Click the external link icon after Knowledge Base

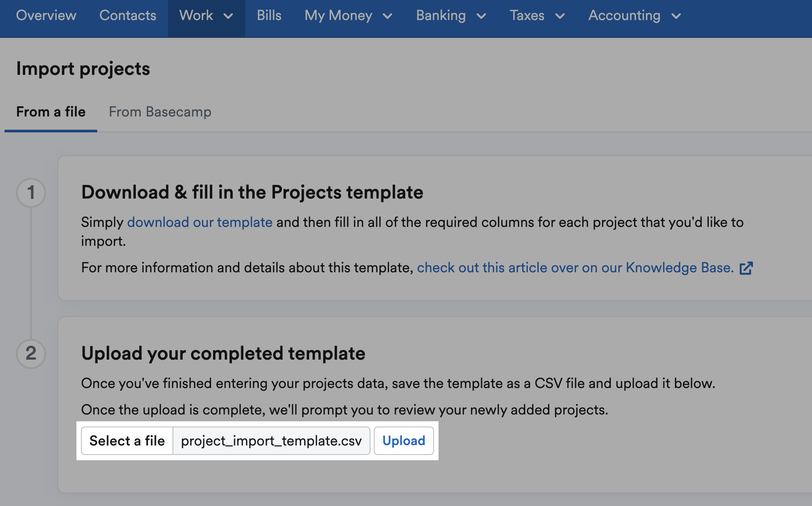[746, 268]
